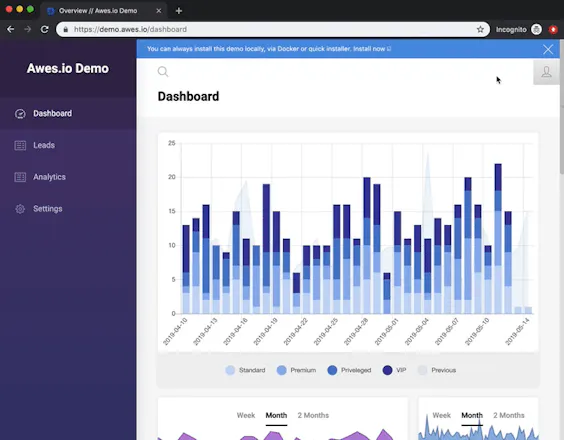The width and height of the screenshot is (564, 440).
Task: Go to the Settings menu item
Action: [47, 209]
